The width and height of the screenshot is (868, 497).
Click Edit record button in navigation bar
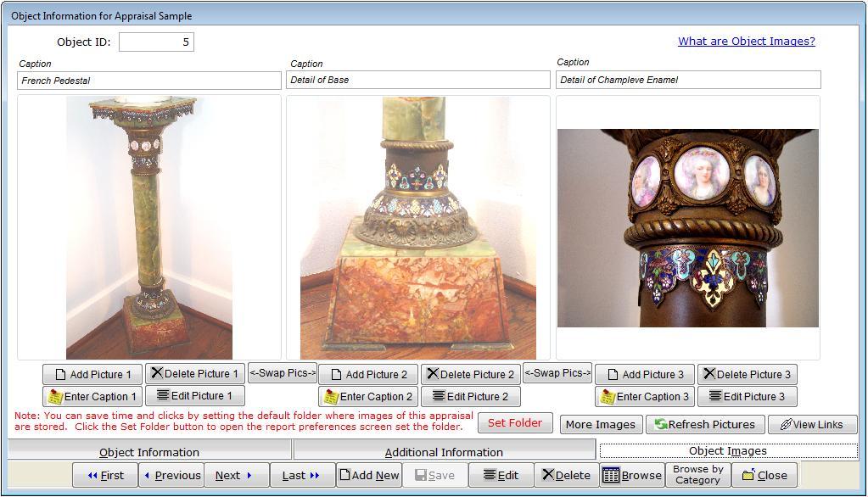pyautogui.click(x=501, y=475)
